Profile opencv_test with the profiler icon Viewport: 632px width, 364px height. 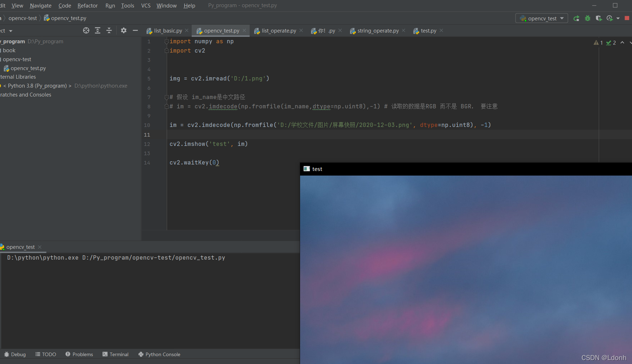pos(610,18)
